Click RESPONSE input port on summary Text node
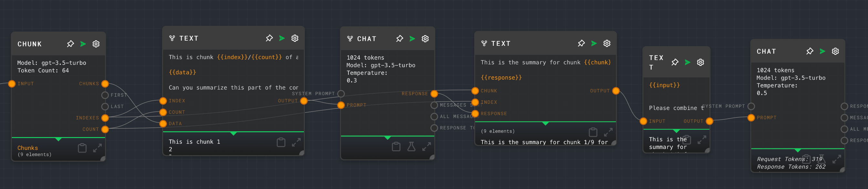The image size is (868, 189). click(475, 114)
